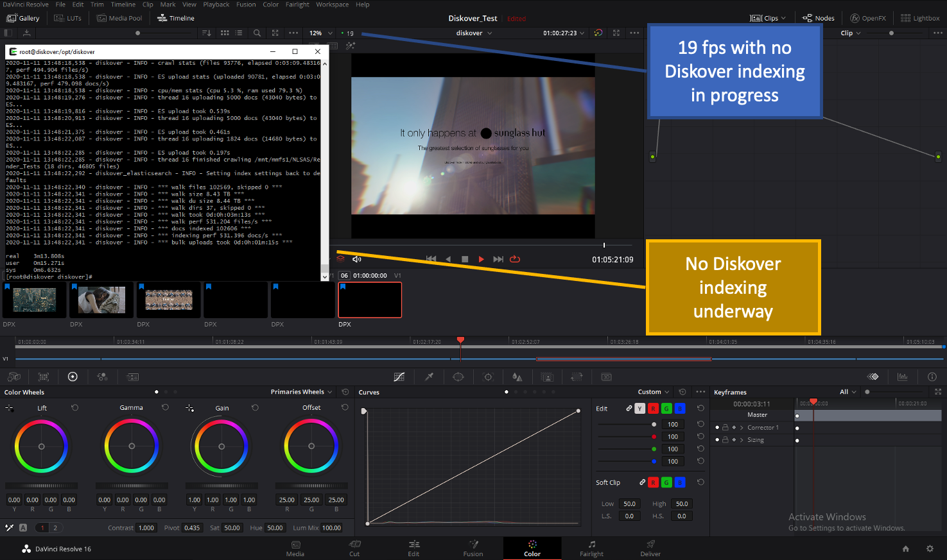Jump to the last frame
This screenshot has width=947, height=560.
click(498, 259)
